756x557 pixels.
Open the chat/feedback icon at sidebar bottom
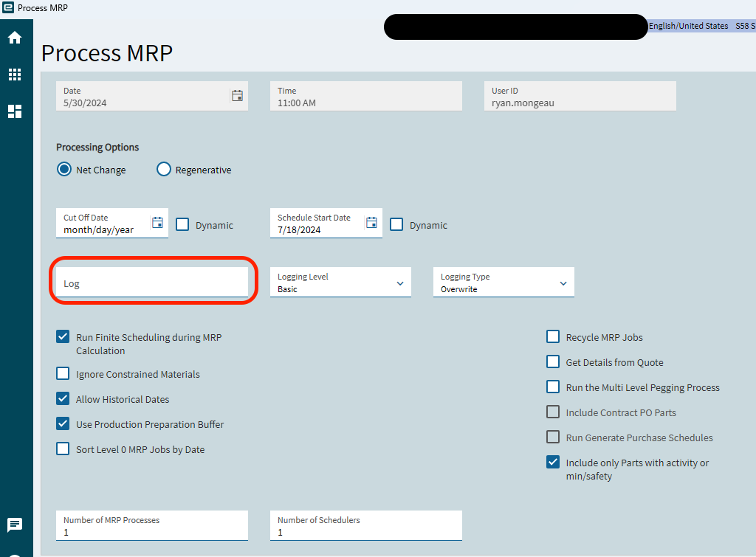click(x=15, y=525)
